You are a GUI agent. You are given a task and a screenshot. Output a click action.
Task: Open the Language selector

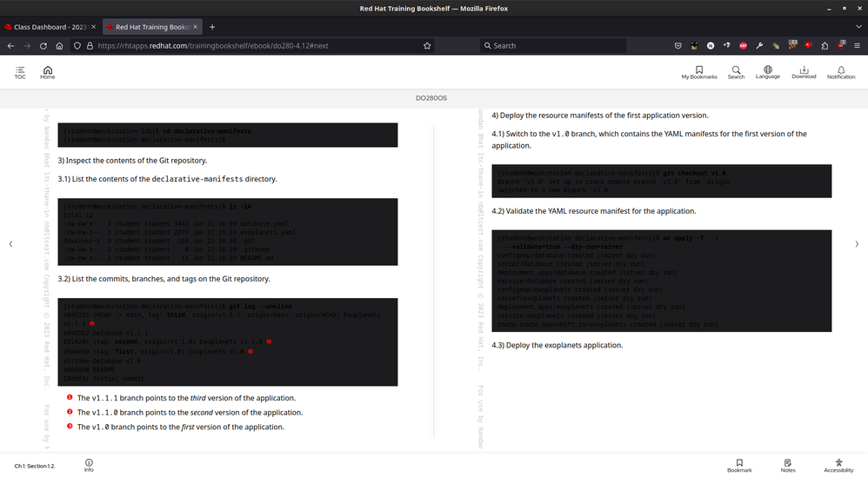click(x=768, y=72)
